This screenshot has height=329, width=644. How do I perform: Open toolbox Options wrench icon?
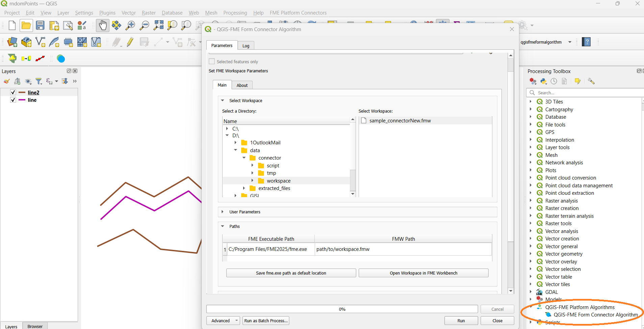point(591,81)
